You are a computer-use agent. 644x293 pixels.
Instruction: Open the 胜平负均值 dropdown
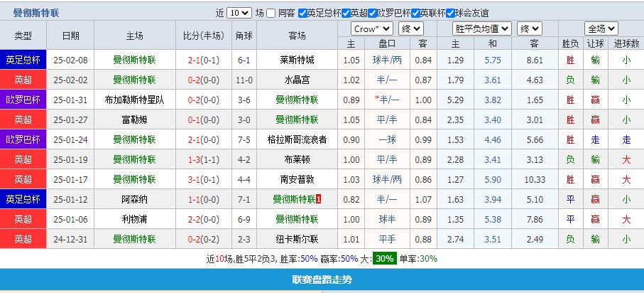click(482, 28)
